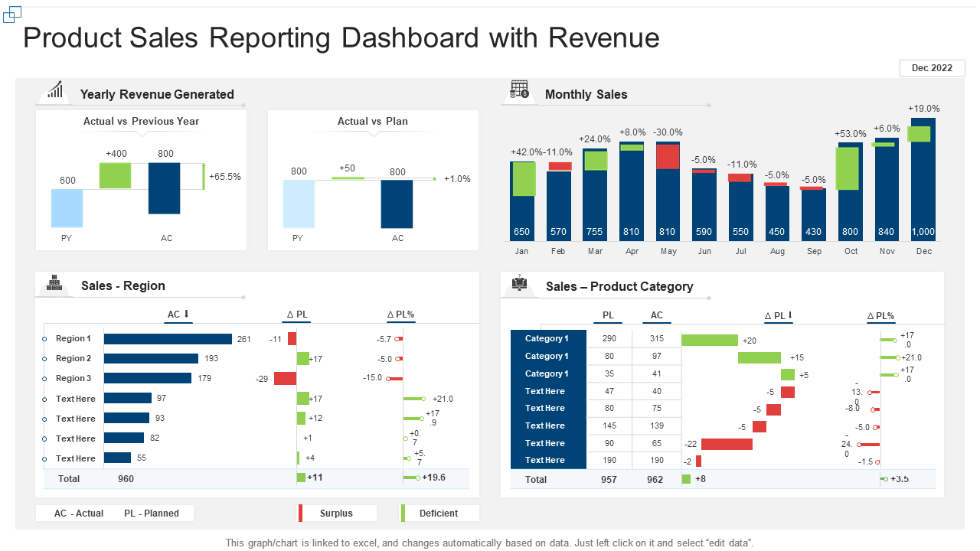Click the +53.0% label above Oct bar

click(851, 134)
